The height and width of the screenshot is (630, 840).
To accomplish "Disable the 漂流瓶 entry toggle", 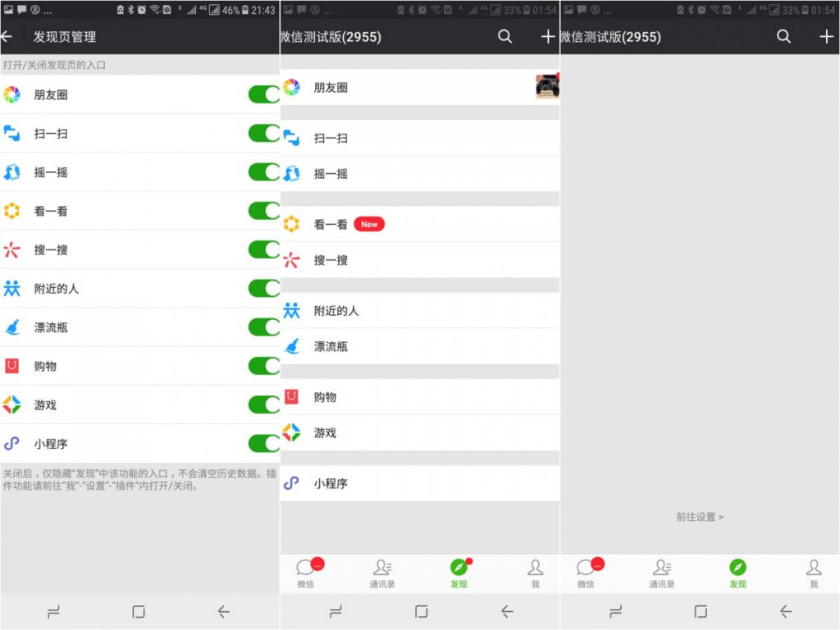I will tap(264, 327).
